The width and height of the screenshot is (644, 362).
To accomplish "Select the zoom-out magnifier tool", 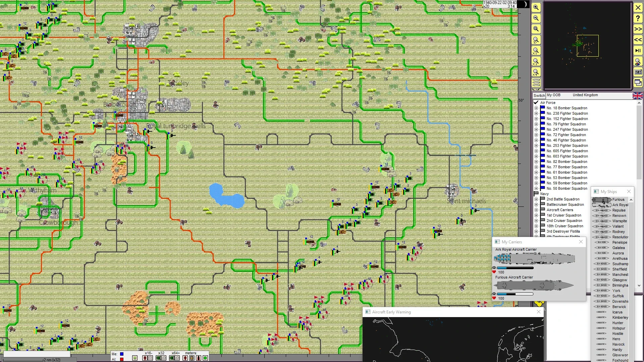I will tap(536, 18).
